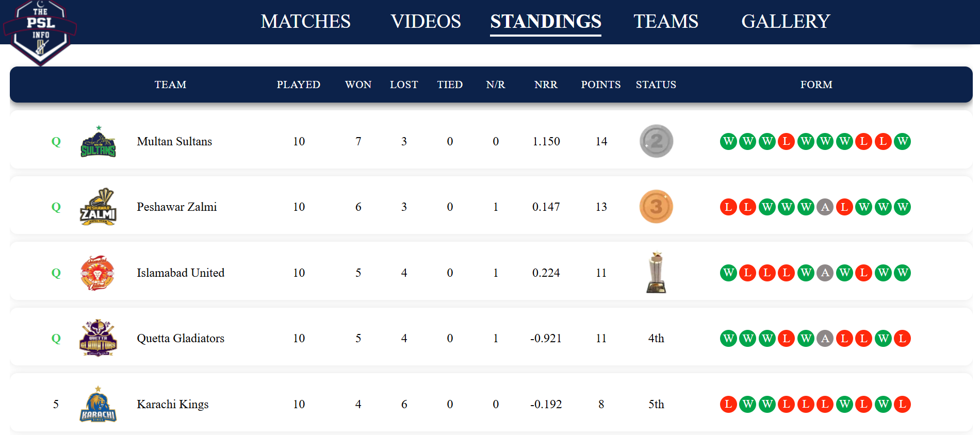The width and height of the screenshot is (980, 435).
Task: Click the Islamabad United team logo
Action: tap(97, 273)
